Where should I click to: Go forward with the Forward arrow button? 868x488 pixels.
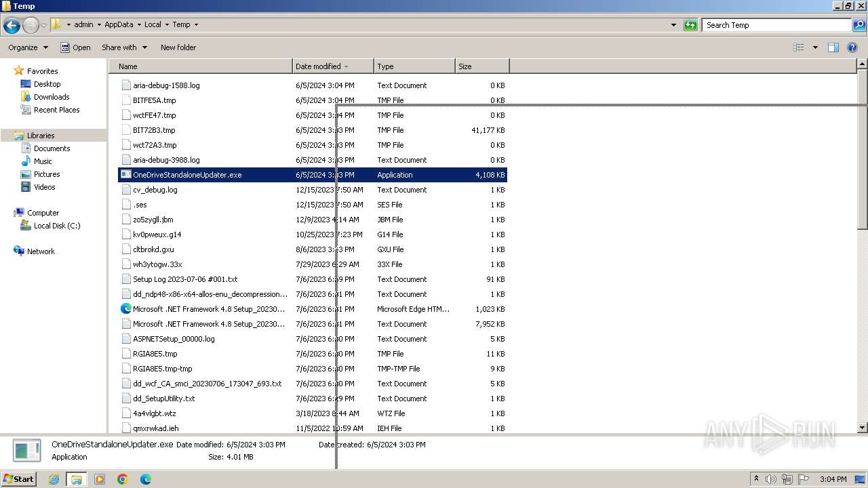(31, 26)
